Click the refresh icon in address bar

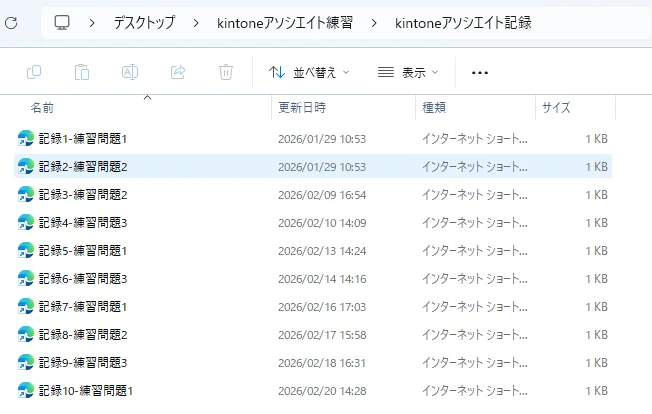(x=11, y=23)
